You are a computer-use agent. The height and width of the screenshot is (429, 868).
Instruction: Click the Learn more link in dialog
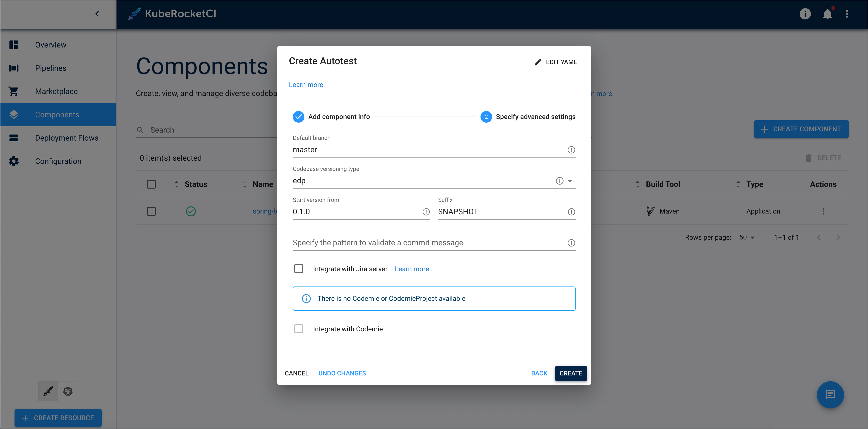[306, 84]
